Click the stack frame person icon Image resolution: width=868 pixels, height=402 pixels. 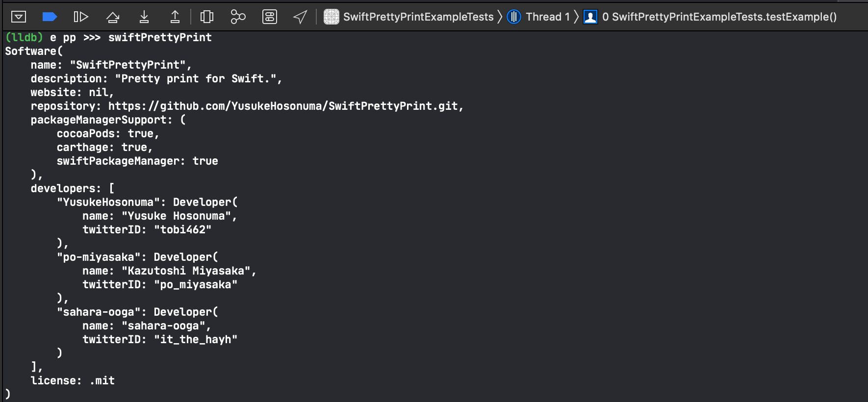click(x=590, y=17)
